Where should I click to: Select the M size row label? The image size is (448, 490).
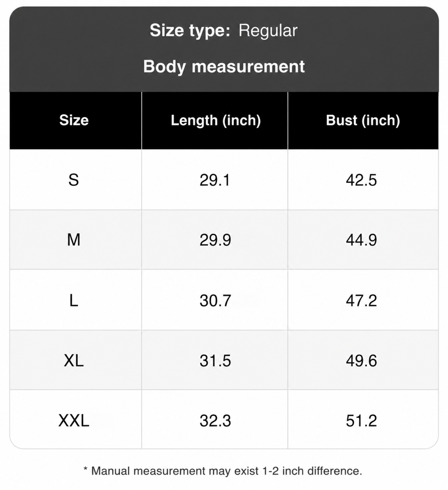(74, 239)
